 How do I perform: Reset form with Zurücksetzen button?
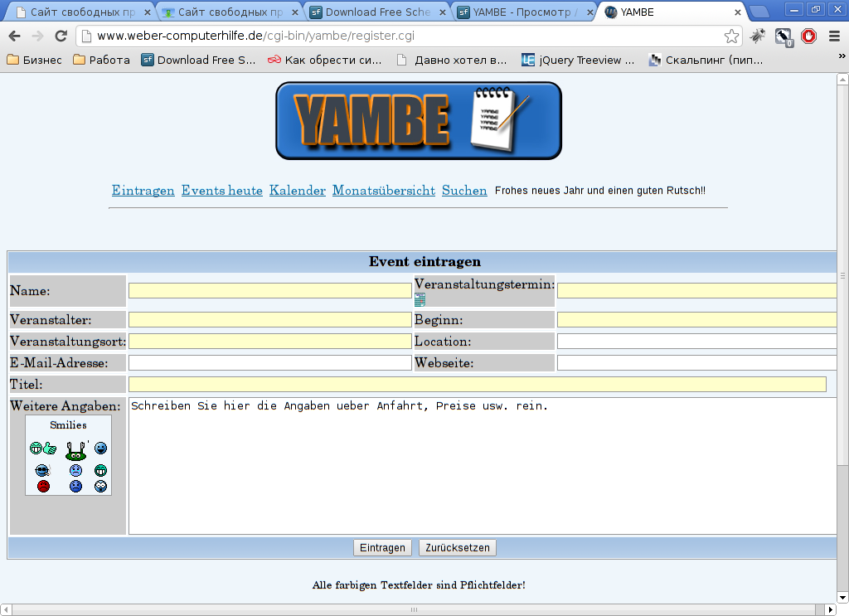coord(458,548)
